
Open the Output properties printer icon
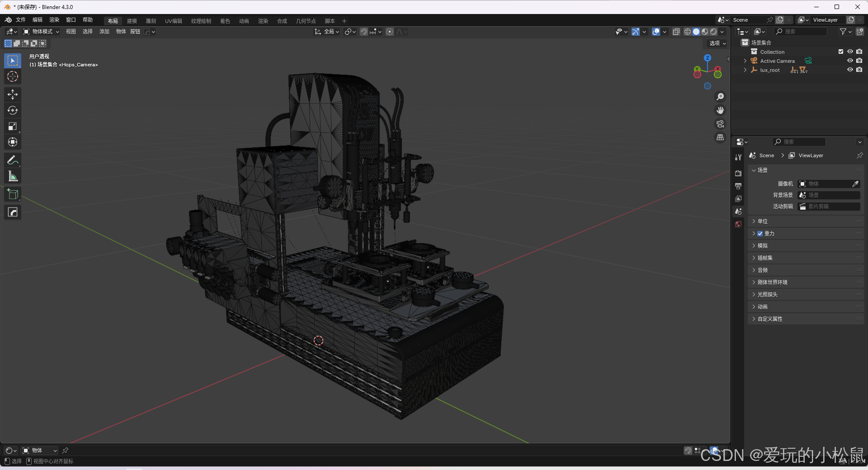coord(738,186)
